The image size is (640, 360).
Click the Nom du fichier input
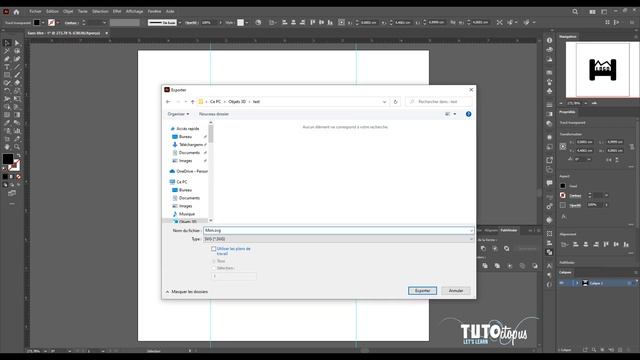point(338,231)
